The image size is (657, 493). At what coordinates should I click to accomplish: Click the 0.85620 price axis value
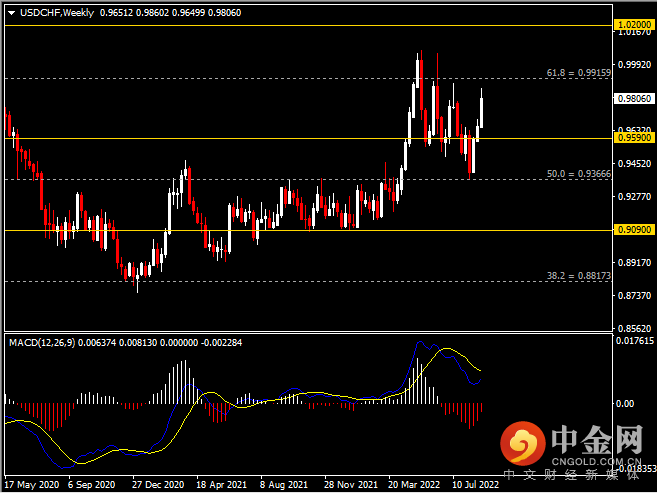tap(634, 329)
